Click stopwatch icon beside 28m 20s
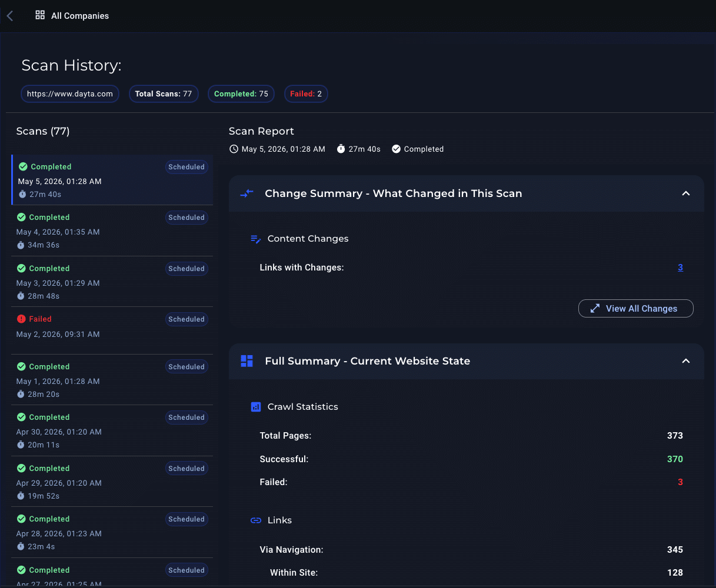716x588 pixels. (21, 394)
